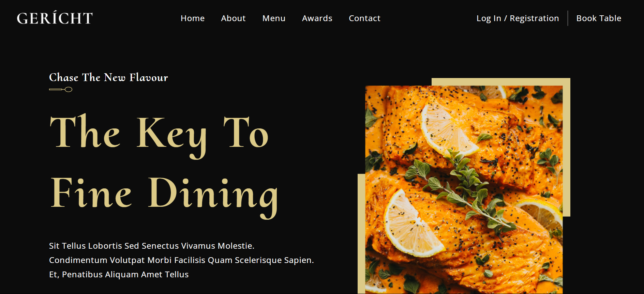644x294 pixels.
Task: Select Awards in the navigation bar
Action: click(x=317, y=18)
